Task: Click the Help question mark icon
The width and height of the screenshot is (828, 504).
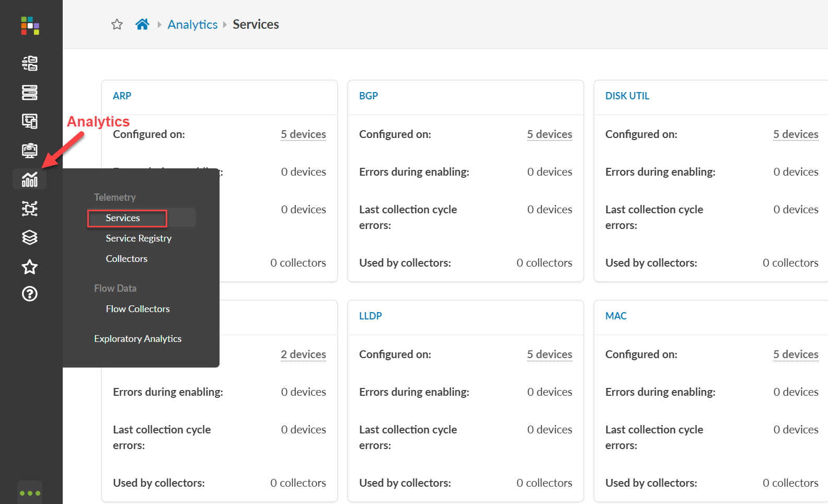Action: coord(30,294)
